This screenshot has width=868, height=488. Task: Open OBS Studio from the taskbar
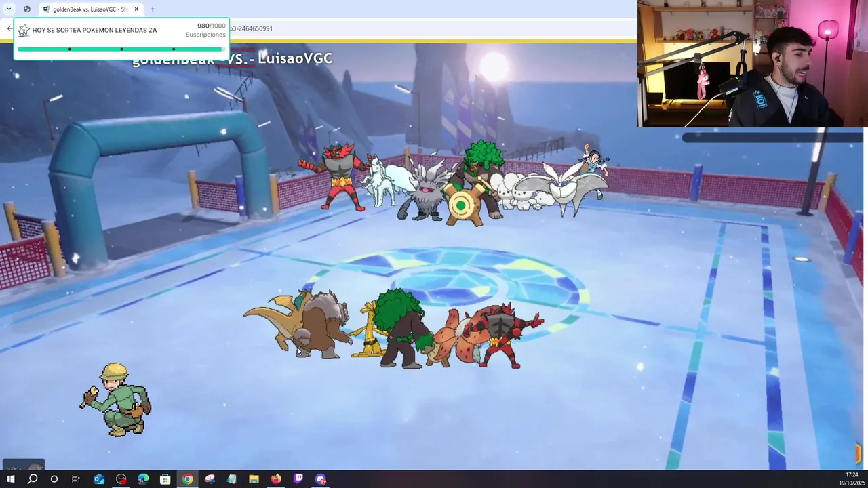click(121, 479)
